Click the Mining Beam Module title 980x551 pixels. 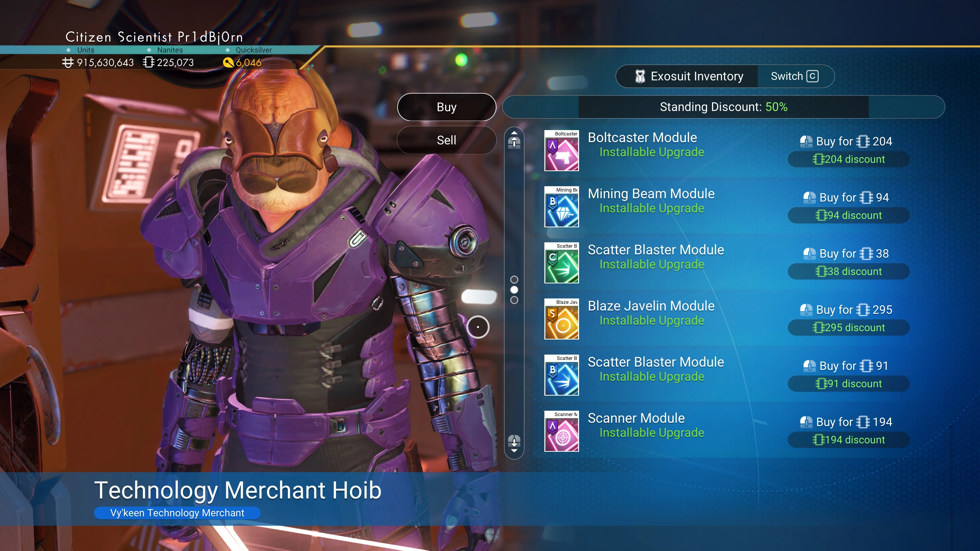pos(651,194)
